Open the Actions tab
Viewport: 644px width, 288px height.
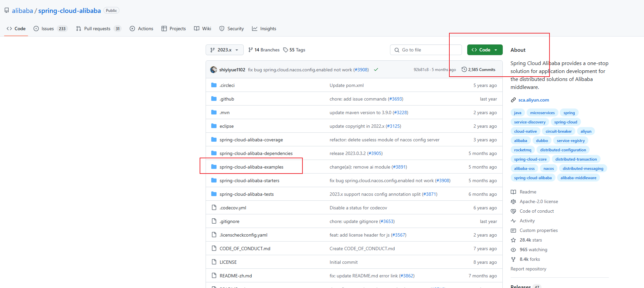(x=141, y=29)
